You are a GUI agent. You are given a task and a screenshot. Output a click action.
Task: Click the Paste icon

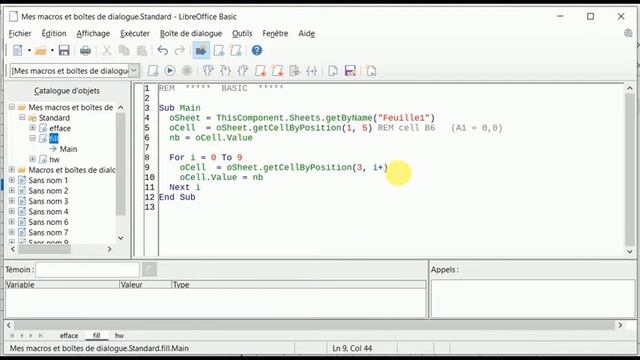point(142,51)
